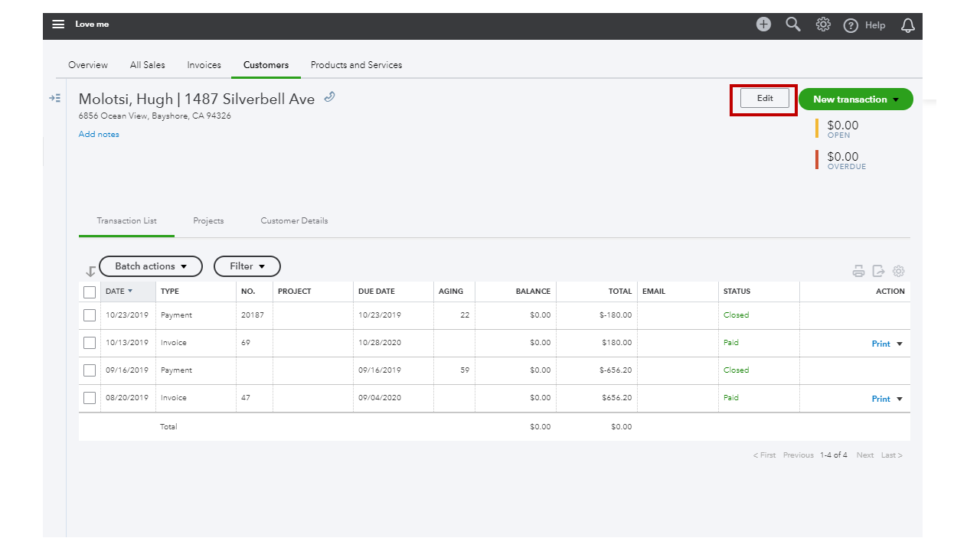Click the plus create icon
The image size is (980, 551).
click(763, 24)
